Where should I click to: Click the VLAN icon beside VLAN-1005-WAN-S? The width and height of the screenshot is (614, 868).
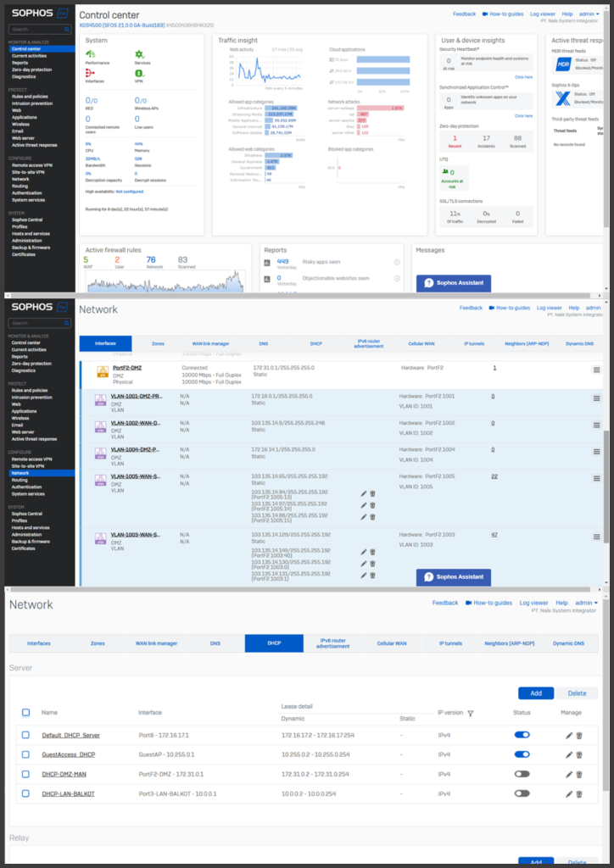pyautogui.click(x=101, y=480)
